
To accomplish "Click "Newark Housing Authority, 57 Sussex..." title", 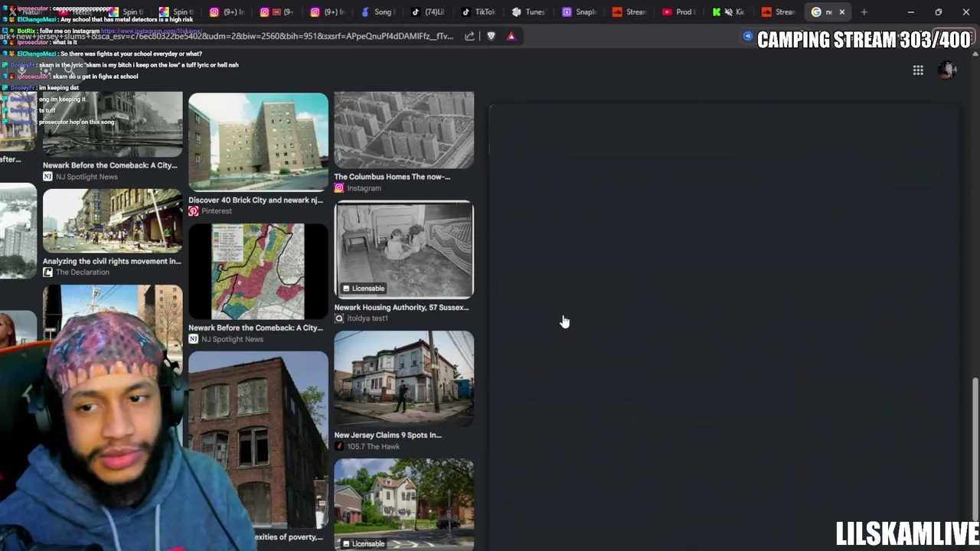I will click(x=401, y=308).
